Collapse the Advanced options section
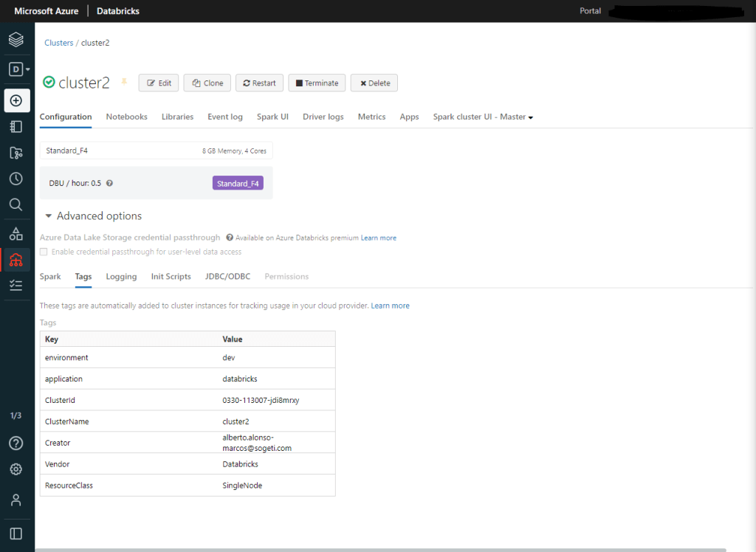This screenshot has width=756, height=552. [x=49, y=216]
